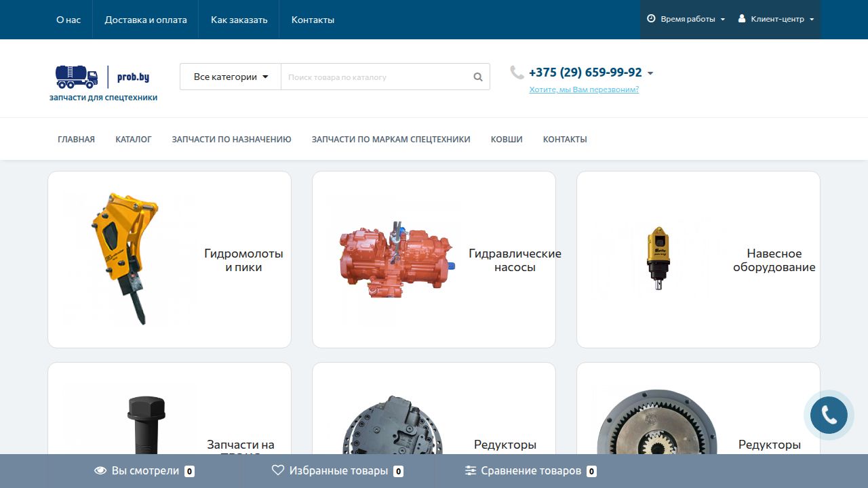Click the yellow auger attachment image
The image size is (868, 488).
coord(658,258)
